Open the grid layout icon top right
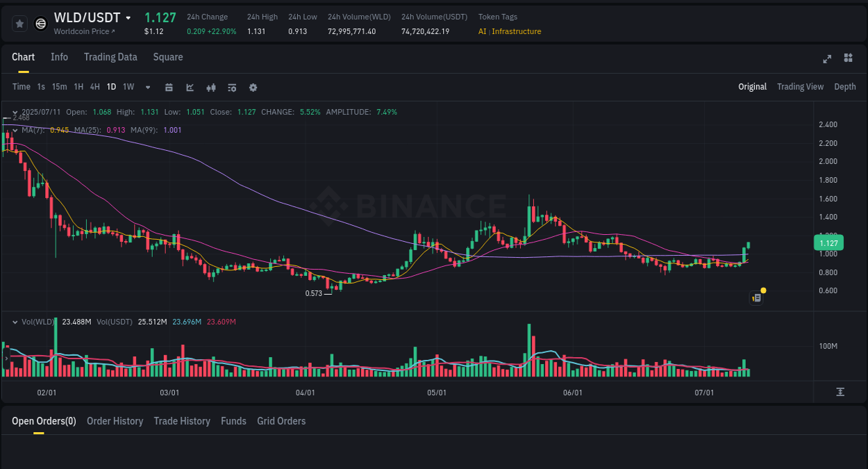Viewport: 868px width, 469px height. (x=848, y=59)
